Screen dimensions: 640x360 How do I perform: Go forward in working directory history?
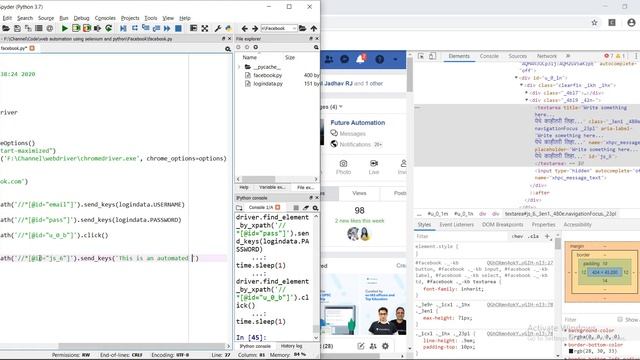point(255,28)
